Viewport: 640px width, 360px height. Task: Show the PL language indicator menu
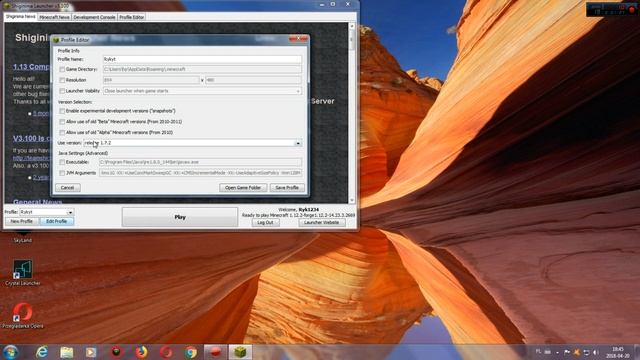(x=538, y=352)
